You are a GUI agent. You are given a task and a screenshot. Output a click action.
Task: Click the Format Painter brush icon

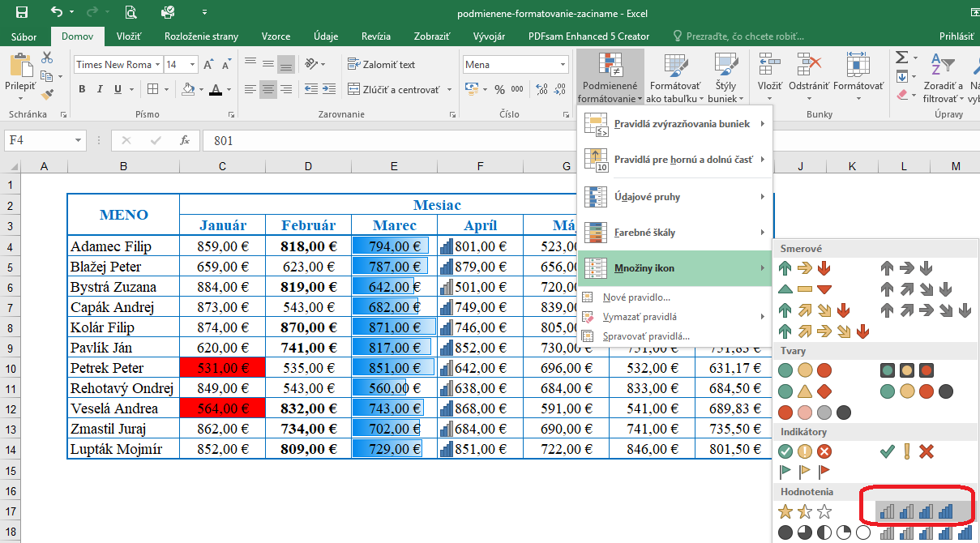click(47, 96)
